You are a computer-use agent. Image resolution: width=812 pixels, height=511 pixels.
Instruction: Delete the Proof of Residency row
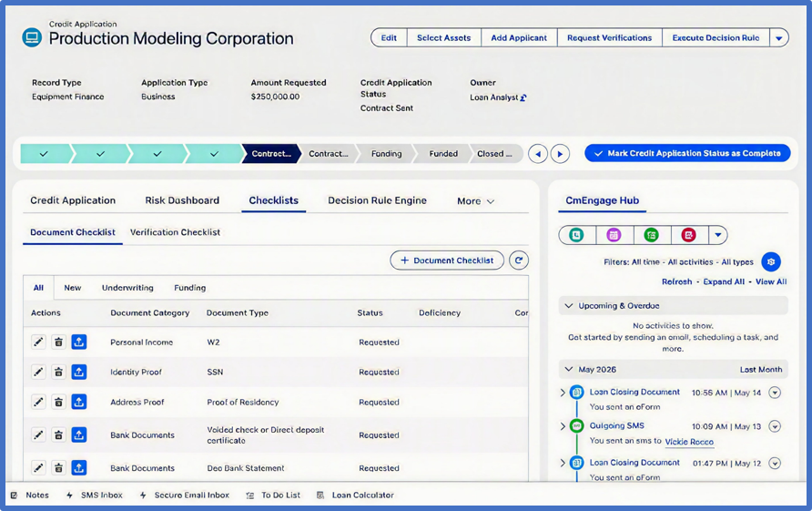[58, 403]
